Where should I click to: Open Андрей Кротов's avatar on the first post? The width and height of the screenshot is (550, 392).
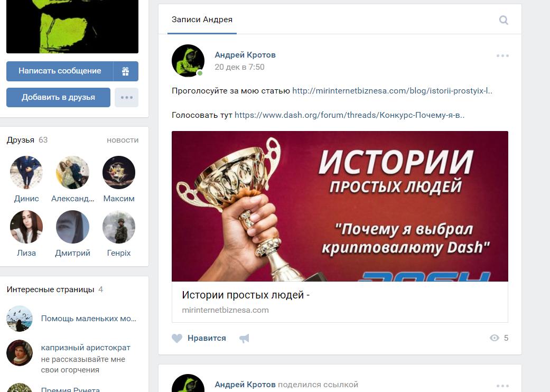pyautogui.click(x=188, y=61)
